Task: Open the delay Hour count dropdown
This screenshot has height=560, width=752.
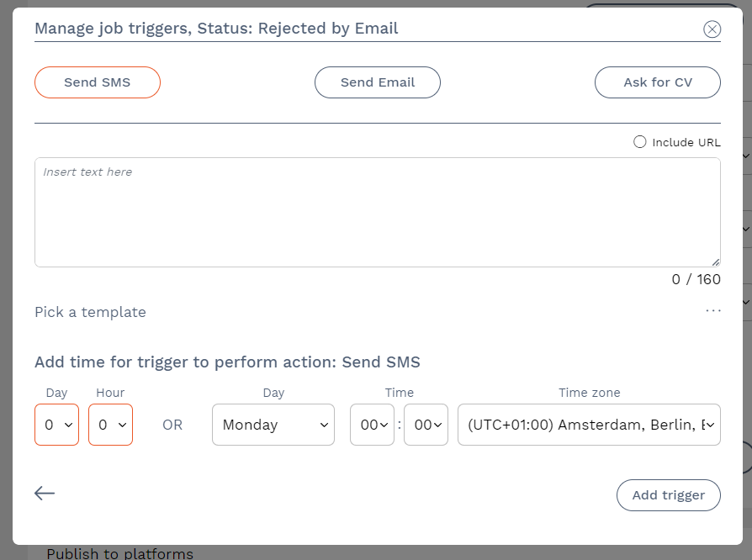Action: [110, 425]
